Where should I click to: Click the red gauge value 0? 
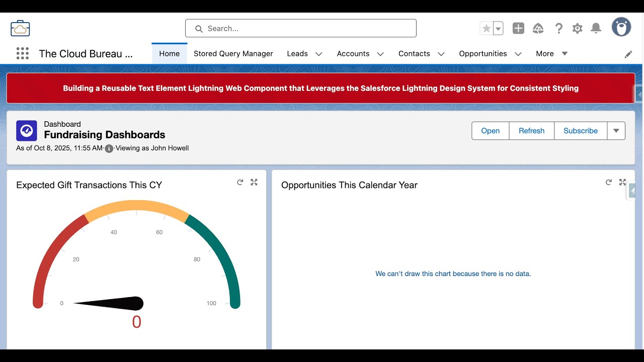click(136, 322)
